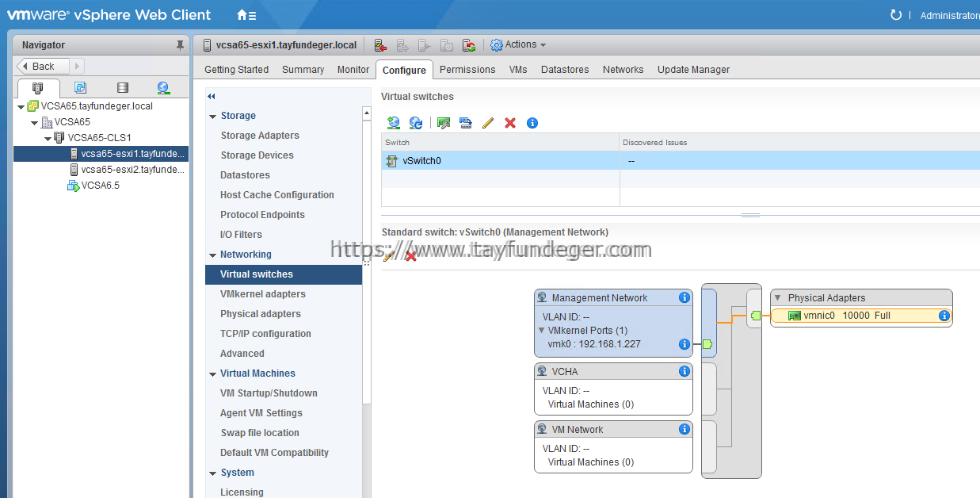Open TCP/IP configuration page

(265, 334)
